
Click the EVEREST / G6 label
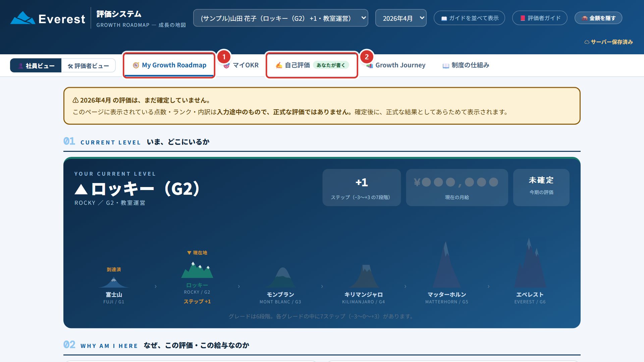coord(530,302)
